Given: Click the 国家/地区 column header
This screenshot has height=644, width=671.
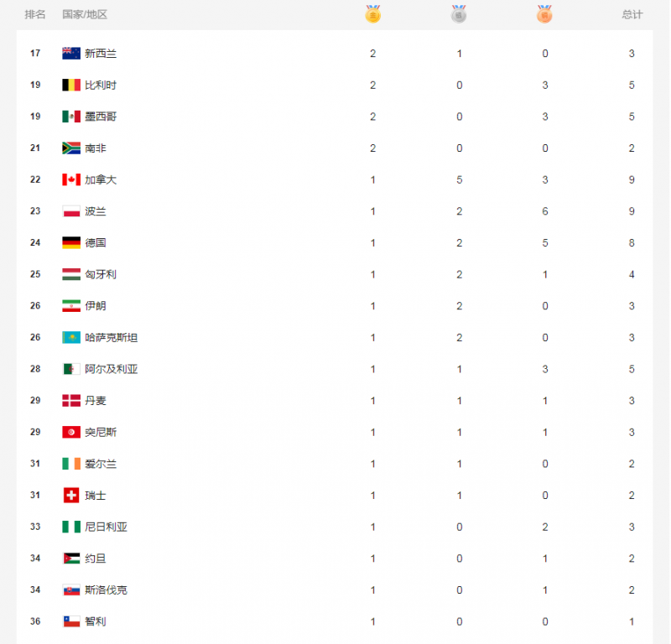Looking at the screenshot, I should coord(85,14).
